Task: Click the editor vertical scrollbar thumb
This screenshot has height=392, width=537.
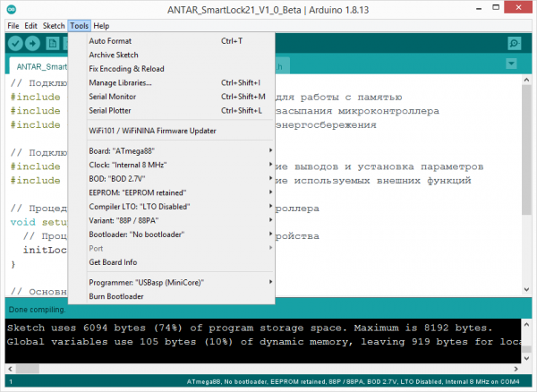Action: pyautogui.click(x=526, y=150)
